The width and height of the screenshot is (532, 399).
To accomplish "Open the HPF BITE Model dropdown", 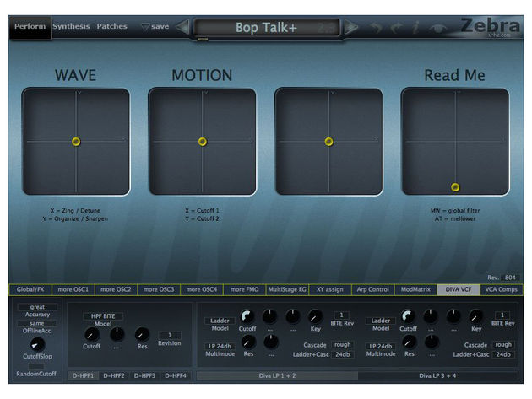I will pyautogui.click(x=103, y=316).
